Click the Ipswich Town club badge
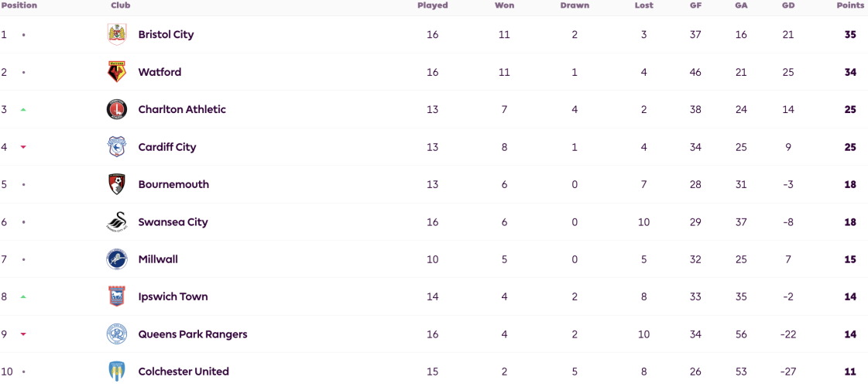Image resolution: width=868 pixels, height=387 pixels. [x=117, y=296]
